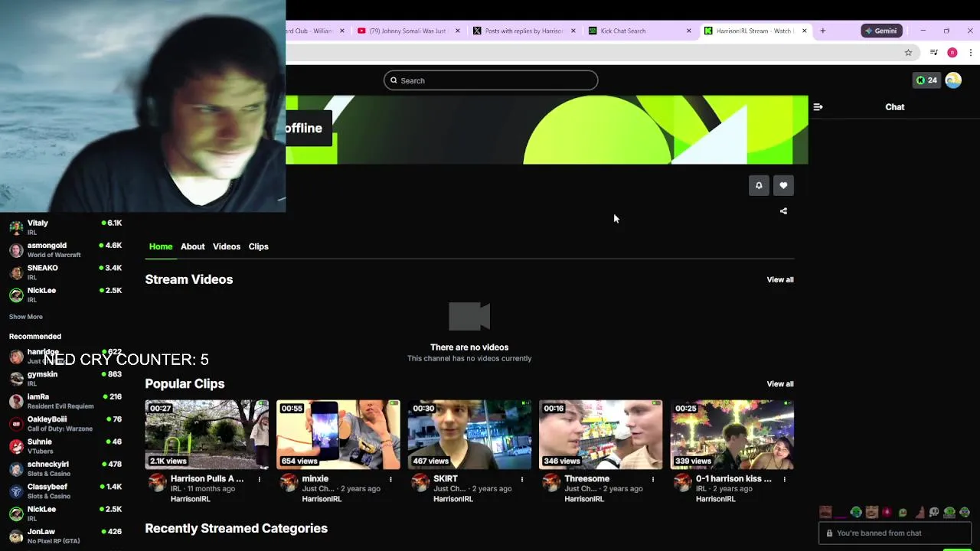The image size is (980, 551).
Task: Click Suhnie's avatar icon
Action: (16, 446)
